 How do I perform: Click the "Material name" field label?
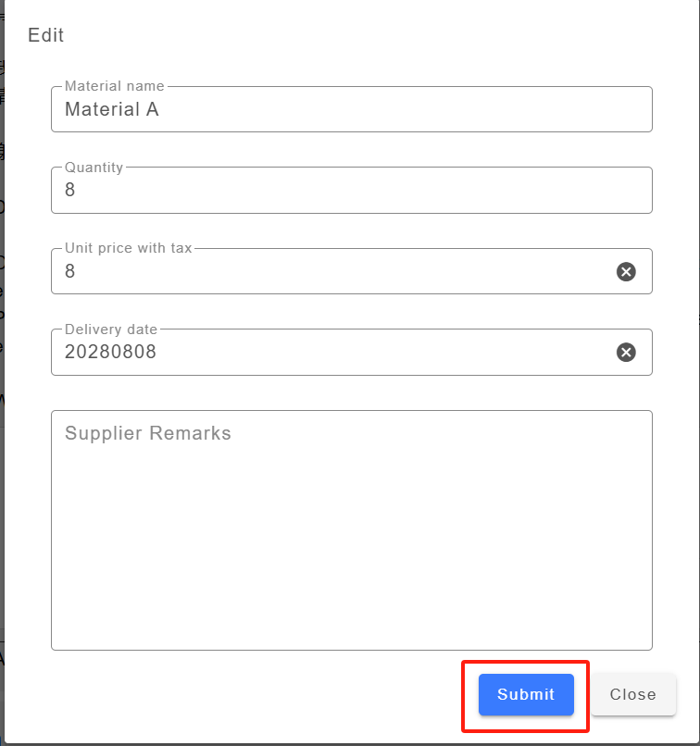(x=115, y=86)
